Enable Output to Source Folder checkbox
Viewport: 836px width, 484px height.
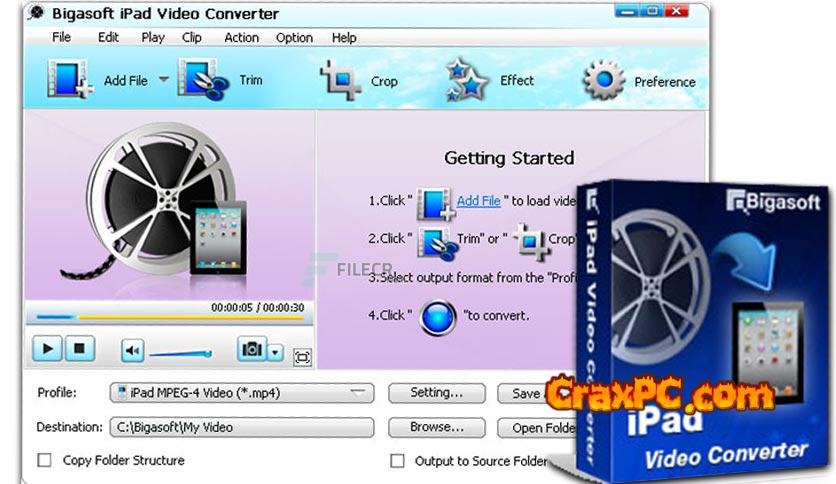point(398,461)
